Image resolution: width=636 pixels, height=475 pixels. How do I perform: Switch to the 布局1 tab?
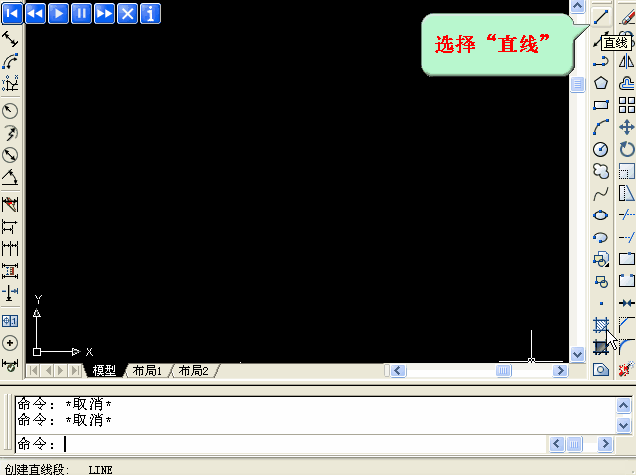coord(147,370)
